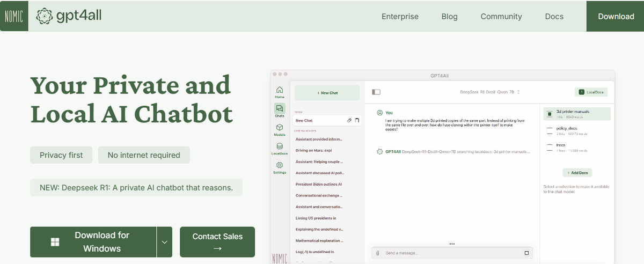This screenshot has height=264, width=644.
Task: Click Download for Windows button
Action: point(93,242)
